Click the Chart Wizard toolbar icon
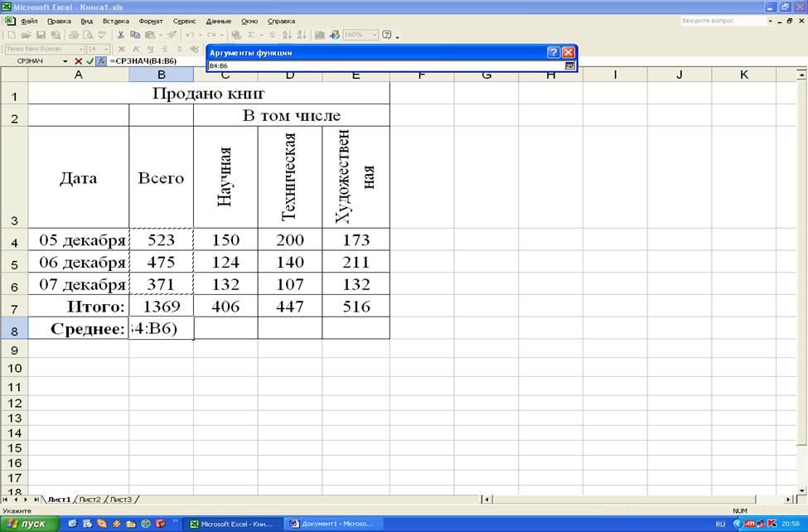The image size is (808, 532). point(321,35)
